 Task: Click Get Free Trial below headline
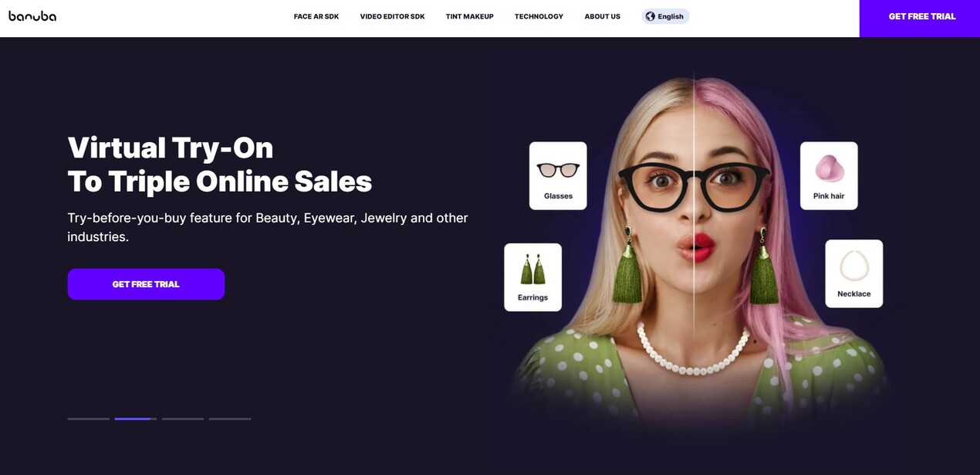pos(146,284)
